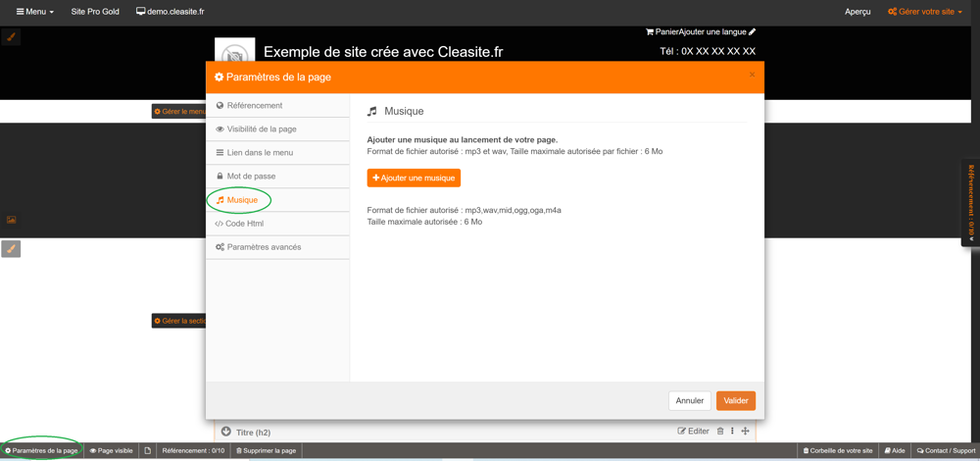Click the image icon on left edge
Screen dimensions: 980x461
tap(11, 220)
